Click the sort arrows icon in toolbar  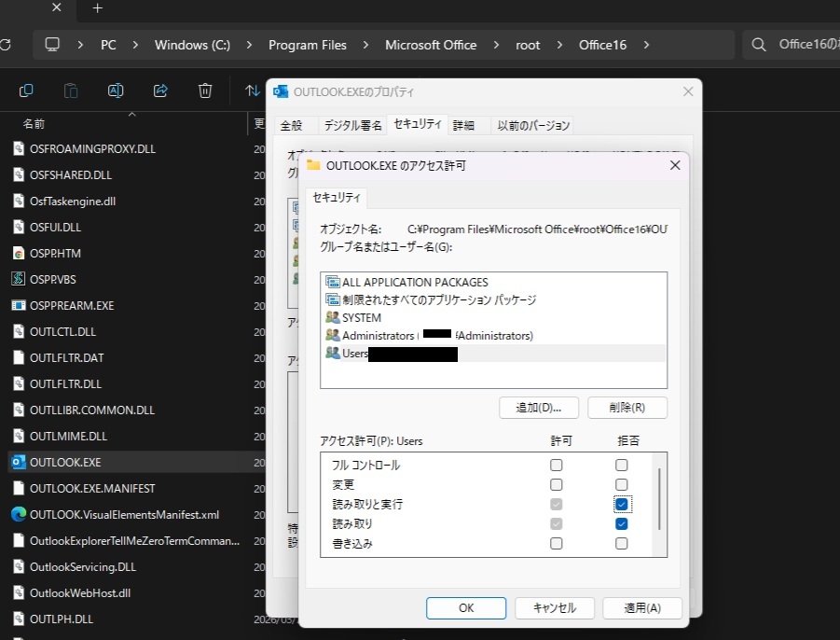point(253,90)
